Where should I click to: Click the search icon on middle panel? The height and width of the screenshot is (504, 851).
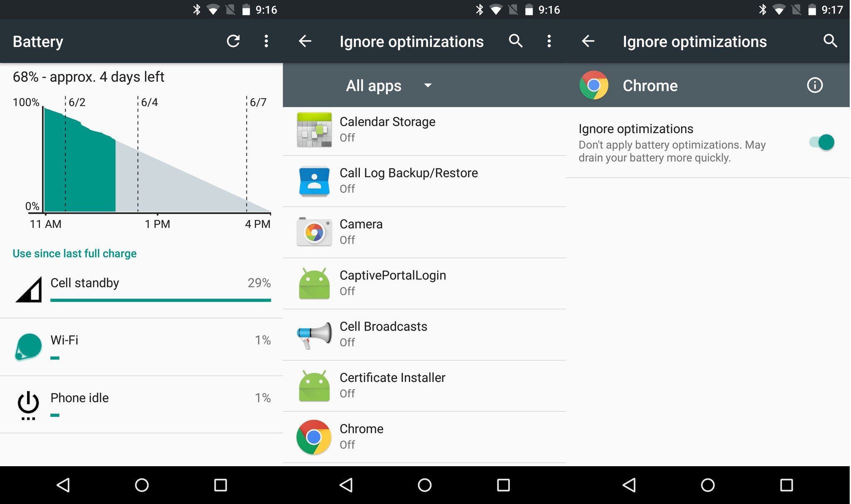515,41
